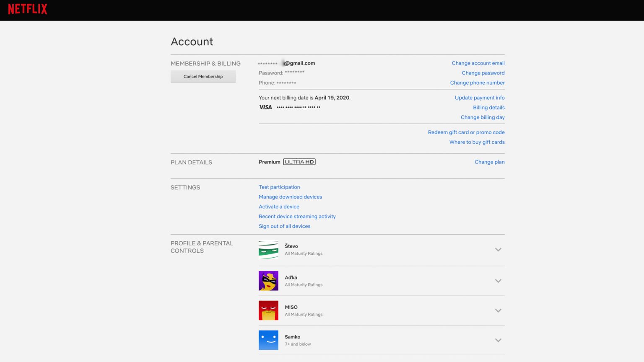This screenshot has height=362, width=644.
Task: Click the Ultra HD badge
Action: coord(299,162)
